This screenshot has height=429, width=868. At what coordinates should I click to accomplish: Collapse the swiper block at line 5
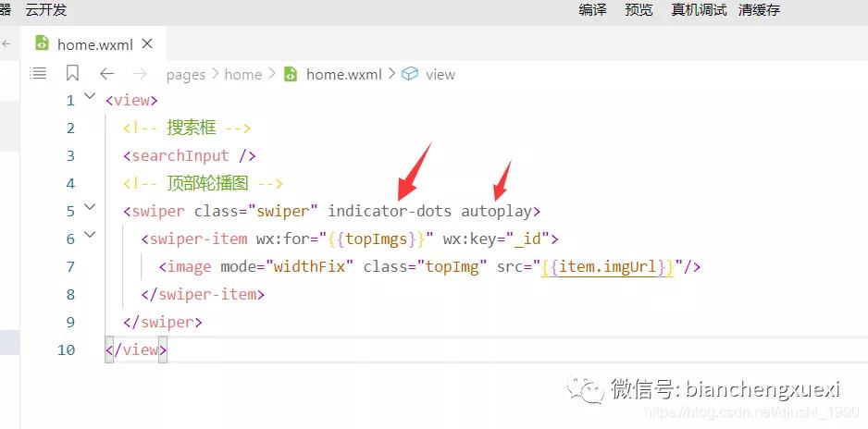[90, 207]
